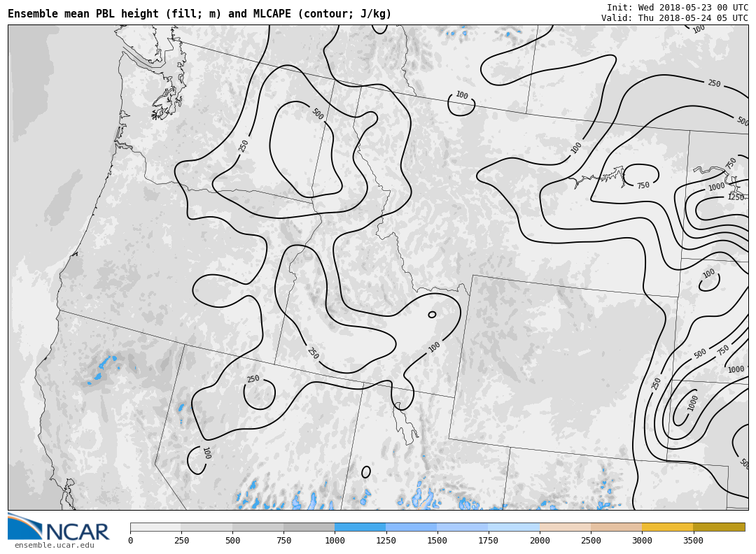The image size is (756, 554).
Task: Pick the 1250–1500 blue colorbar segment
Action: 412,527
